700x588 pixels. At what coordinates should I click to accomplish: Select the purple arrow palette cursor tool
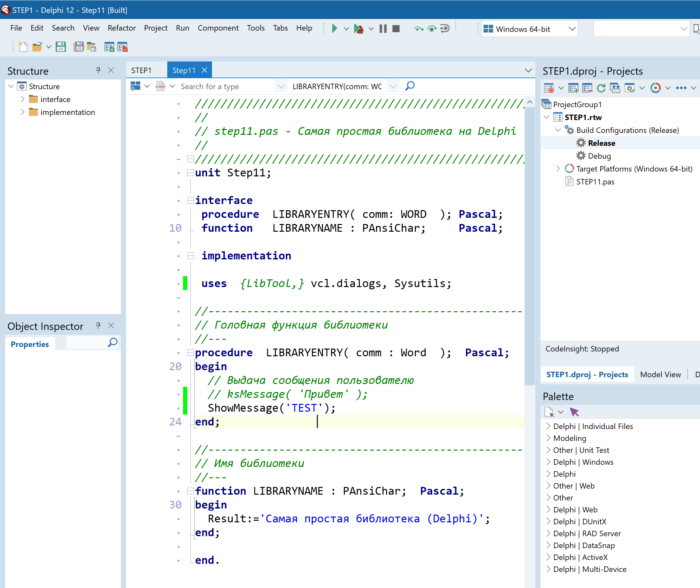pos(574,412)
